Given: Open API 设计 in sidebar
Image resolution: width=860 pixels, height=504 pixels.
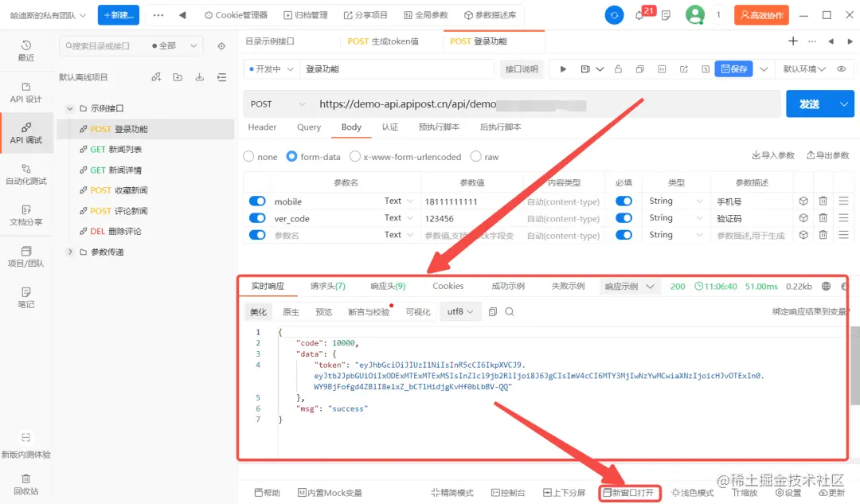Looking at the screenshot, I should [x=25, y=92].
